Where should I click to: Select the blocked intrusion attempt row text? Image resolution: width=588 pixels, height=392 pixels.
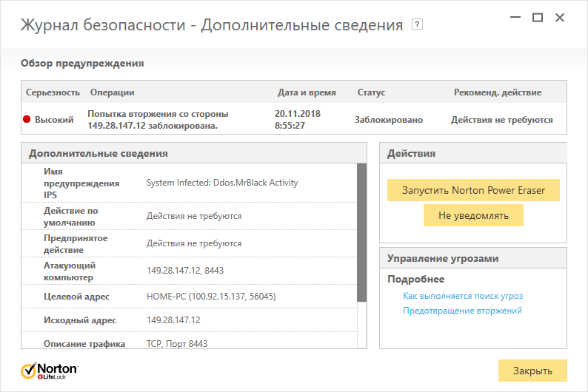(x=158, y=120)
